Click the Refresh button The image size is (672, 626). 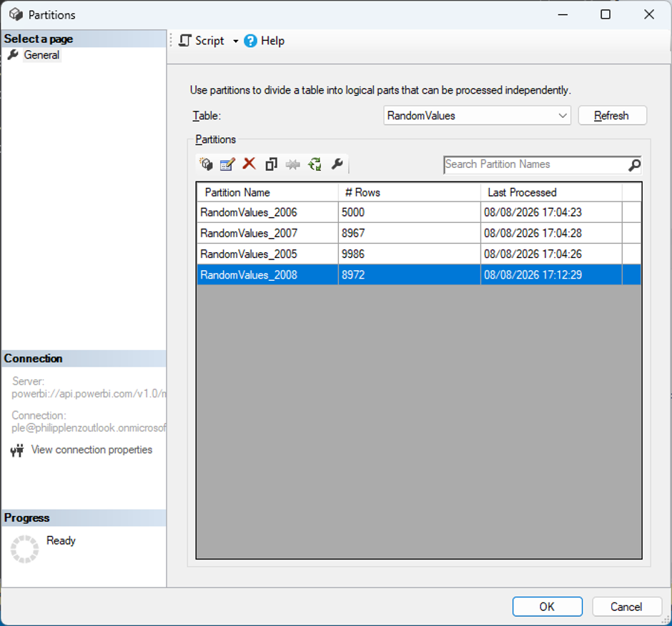[x=612, y=116]
